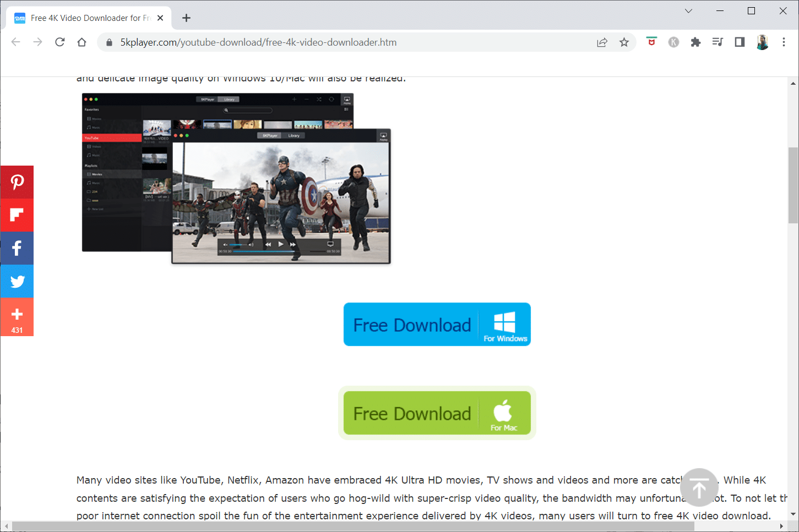Viewport: 799px width, 532px height.
Task: Open the Chrome profile avatar
Action: click(x=762, y=42)
